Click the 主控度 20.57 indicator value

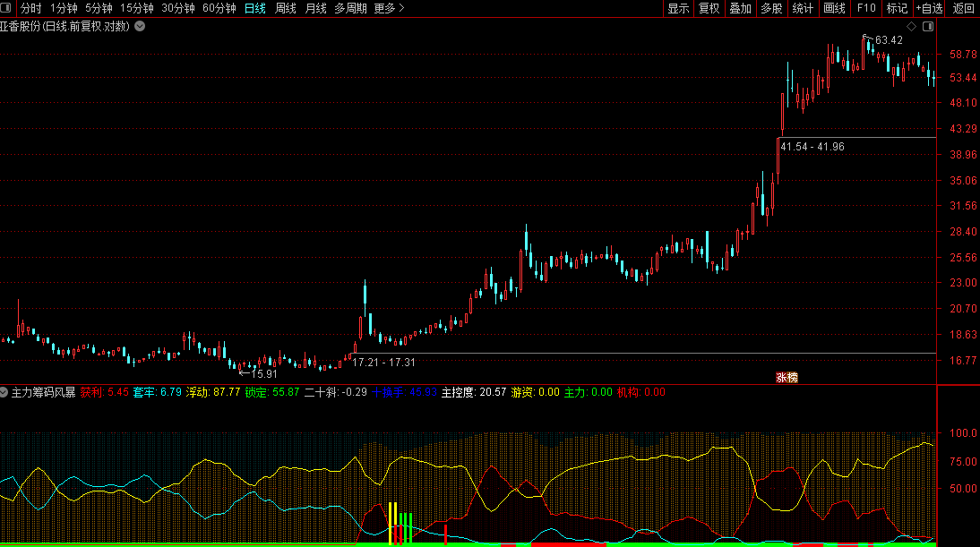[474, 392]
